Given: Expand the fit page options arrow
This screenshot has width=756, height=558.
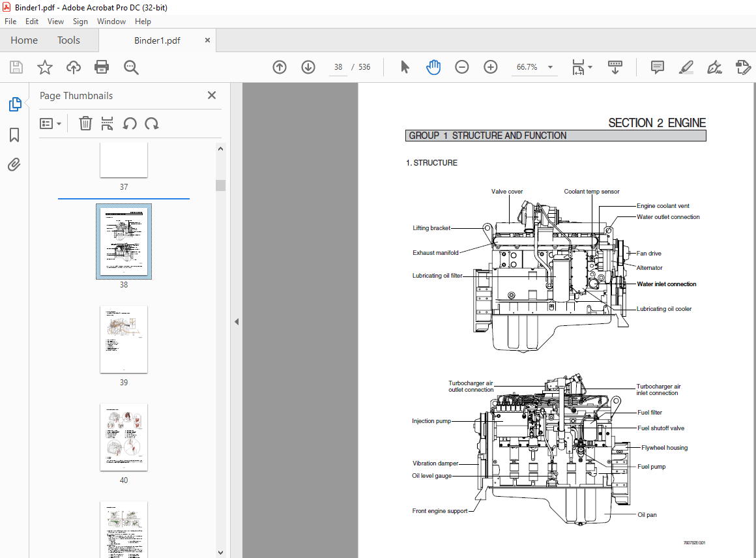Looking at the screenshot, I should (590, 67).
